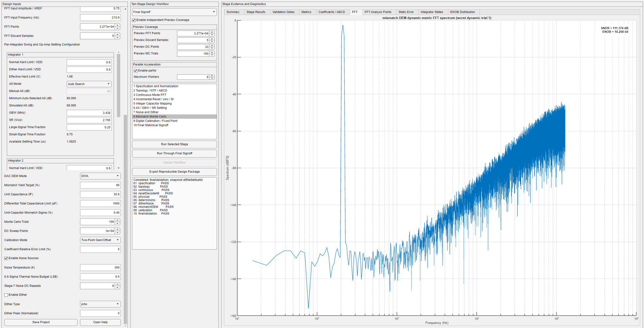Viewport: 644px width, 328px height.
Task: Click the Open Help button
Action: point(100,322)
